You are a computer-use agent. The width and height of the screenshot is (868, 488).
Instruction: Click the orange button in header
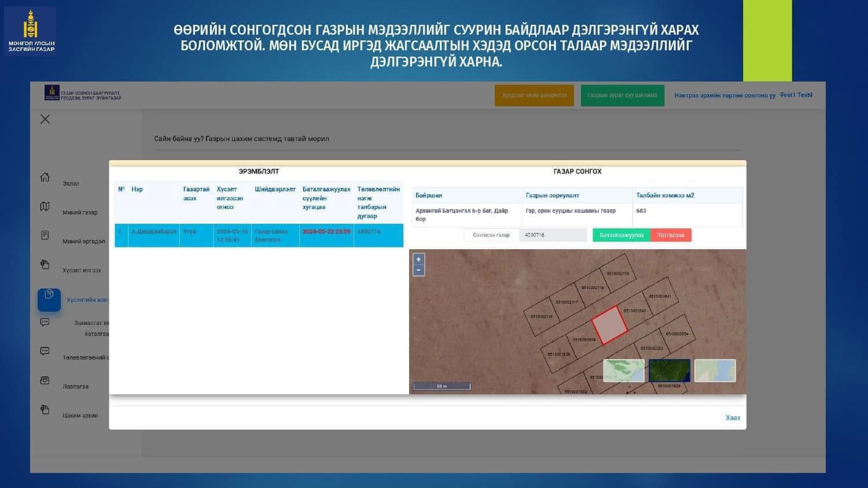(x=534, y=95)
